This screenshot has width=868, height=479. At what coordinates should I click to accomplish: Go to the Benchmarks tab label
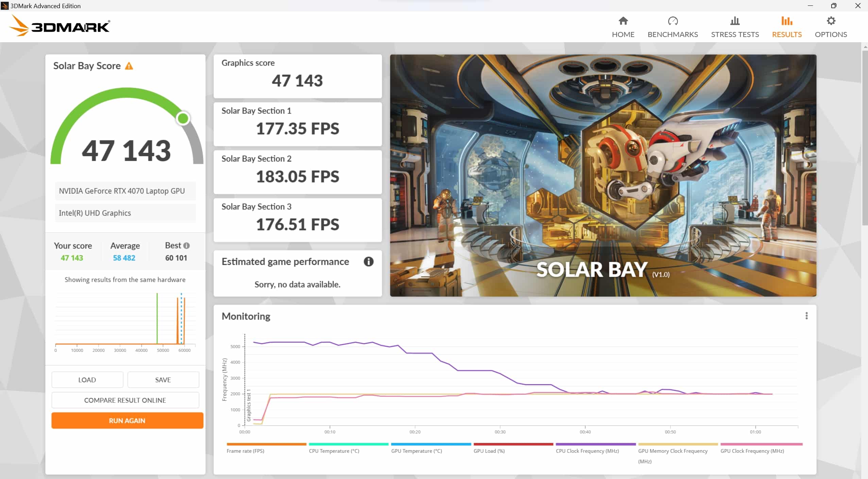coord(673,34)
